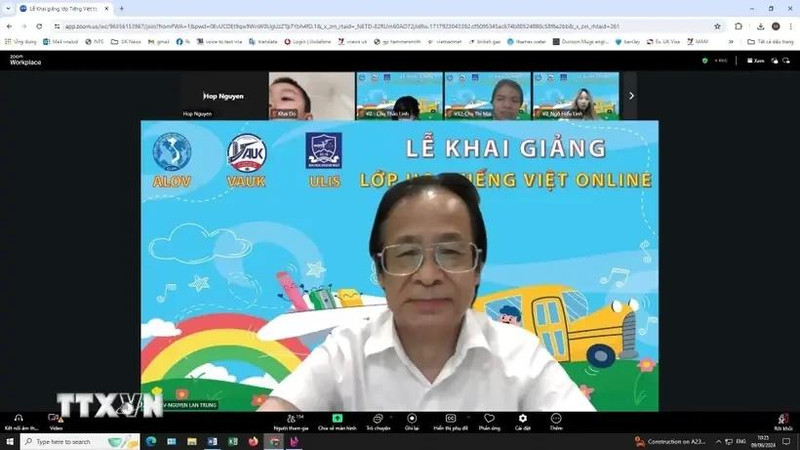The height and width of the screenshot is (450, 800).
Task: Open the Chat panel (Trò chuyện)
Action: [378, 422]
